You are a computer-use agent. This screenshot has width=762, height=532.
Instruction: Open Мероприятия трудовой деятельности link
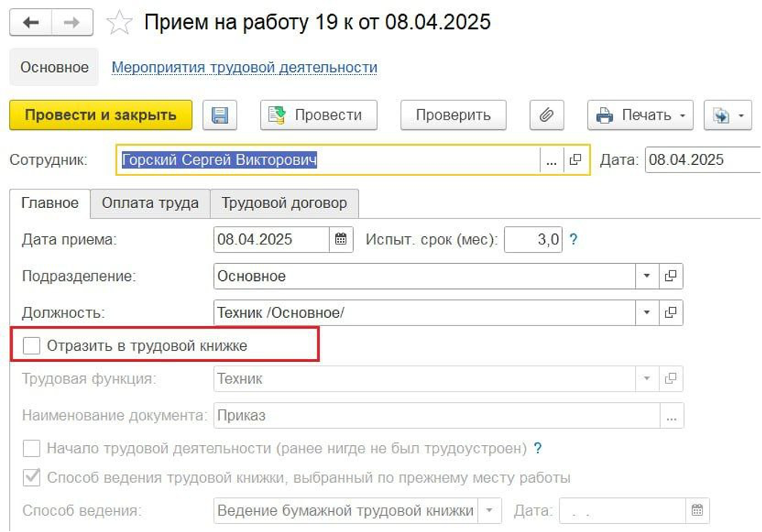tap(244, 68)
